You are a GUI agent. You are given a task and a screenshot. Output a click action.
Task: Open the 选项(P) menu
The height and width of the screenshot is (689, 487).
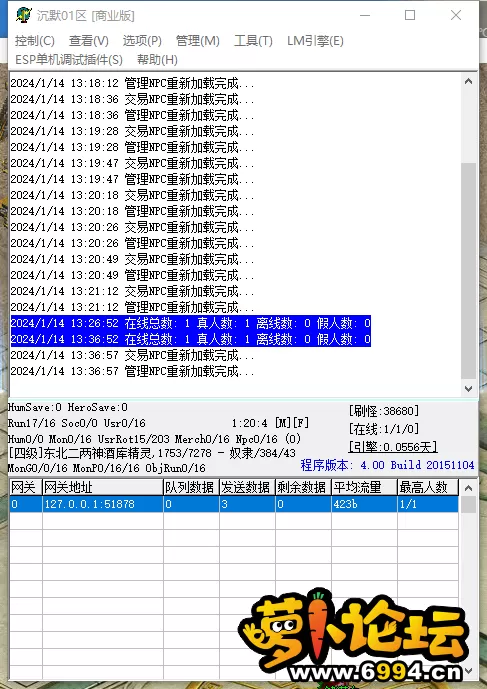[142, 41]
